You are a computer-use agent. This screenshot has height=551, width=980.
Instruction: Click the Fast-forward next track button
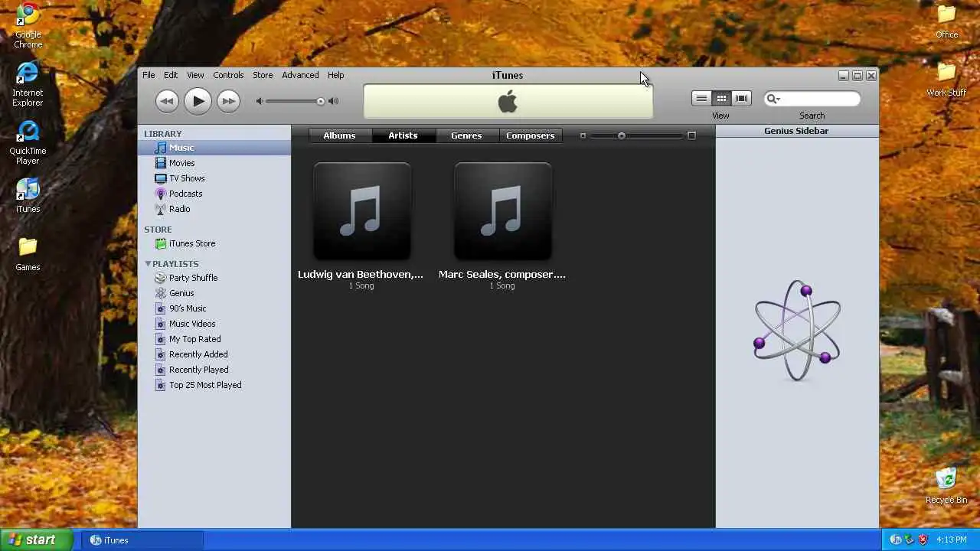point(228,101)
